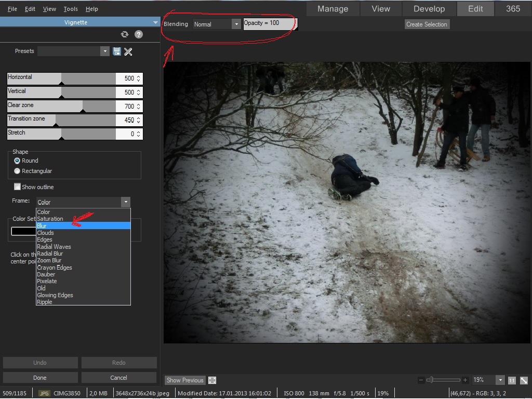Open the Presets dropdown list
Image resolution: width=532 pixels, height=399 pixels.
(x=105, y=51)
